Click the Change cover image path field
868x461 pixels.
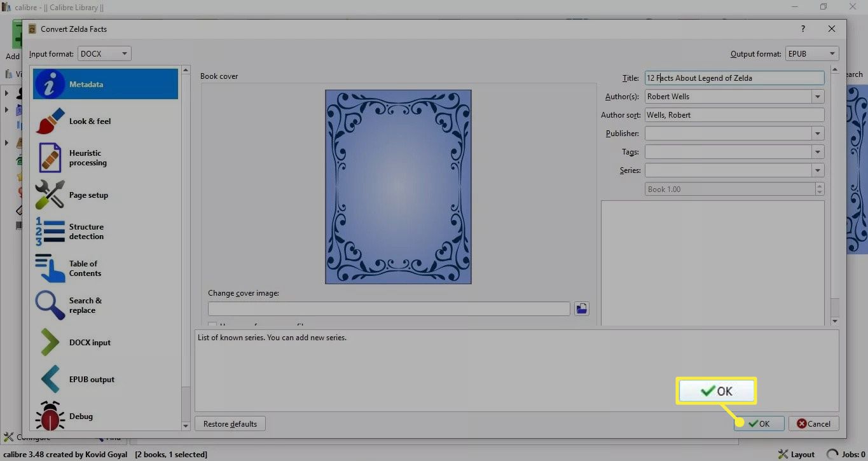pos(389,308)
